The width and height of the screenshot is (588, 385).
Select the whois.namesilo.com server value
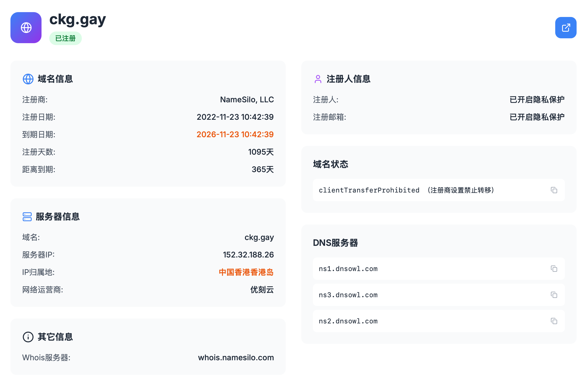236,357
